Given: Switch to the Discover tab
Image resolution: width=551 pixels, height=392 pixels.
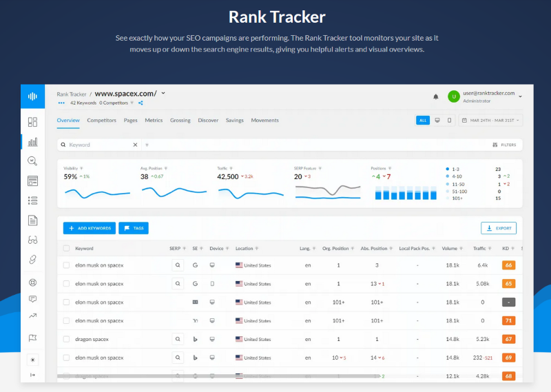Looking at the screenshot, I should click(x=208, y=121).
